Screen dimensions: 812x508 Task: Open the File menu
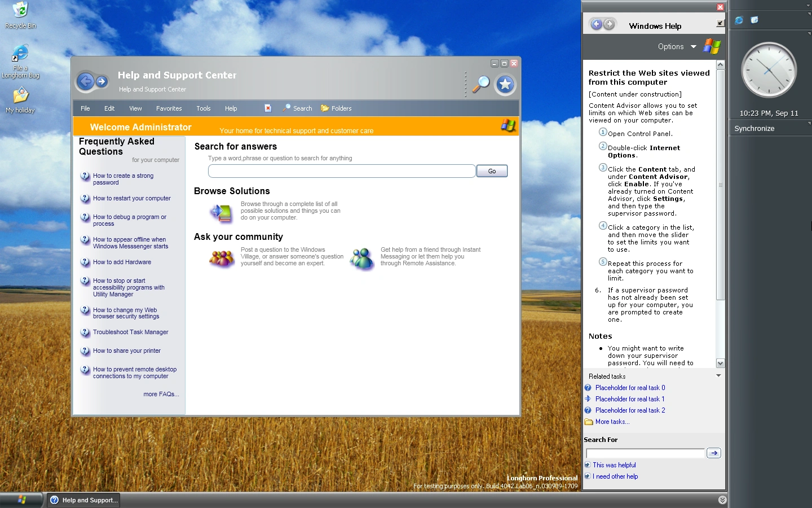click(x=85, y=108)
